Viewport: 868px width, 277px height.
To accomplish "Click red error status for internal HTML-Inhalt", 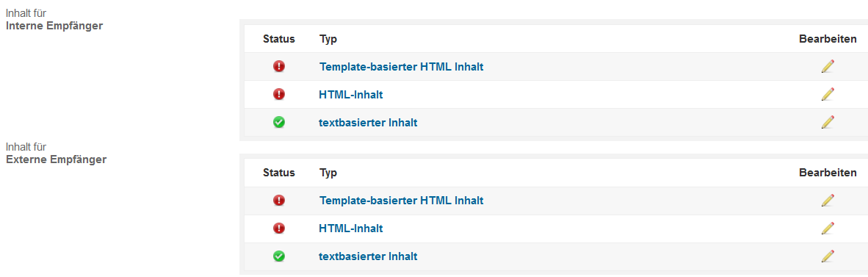I will coord(279,94).
